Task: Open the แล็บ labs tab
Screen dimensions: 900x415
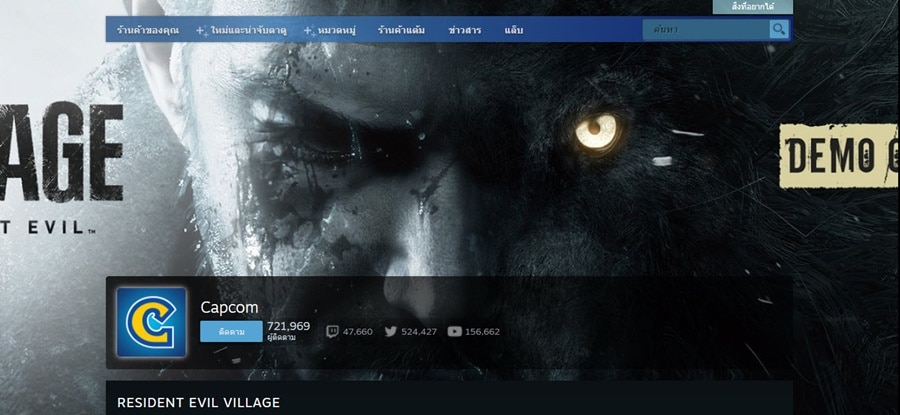Action: click(x=514, y=30)
